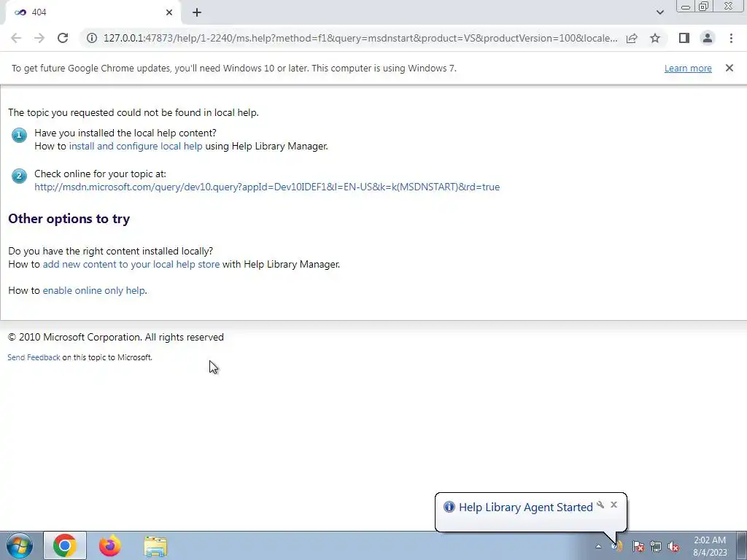This screenshot has width=747, height=560.
Task: Minimize the Chrome window
Action: pos(686,7)
